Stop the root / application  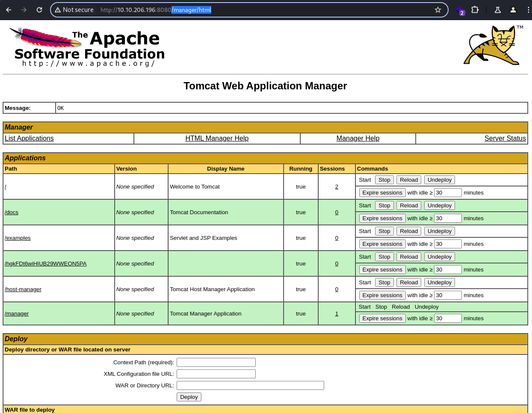point(384,180)
